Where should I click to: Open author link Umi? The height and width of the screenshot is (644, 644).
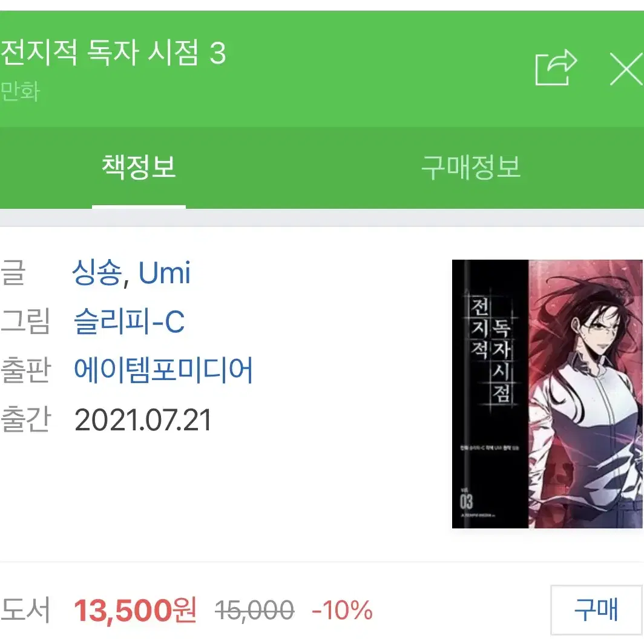tap(164, 273)
